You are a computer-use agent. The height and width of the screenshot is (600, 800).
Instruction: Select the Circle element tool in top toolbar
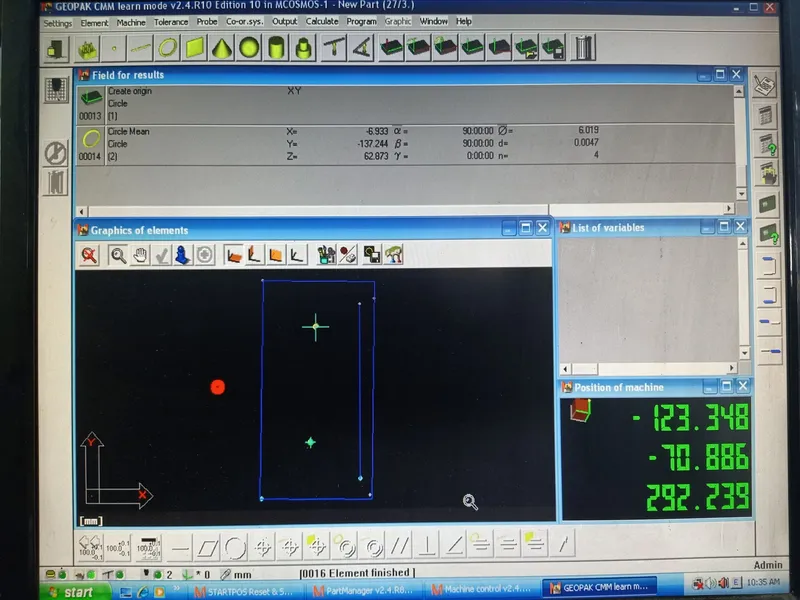coord(168,48)
